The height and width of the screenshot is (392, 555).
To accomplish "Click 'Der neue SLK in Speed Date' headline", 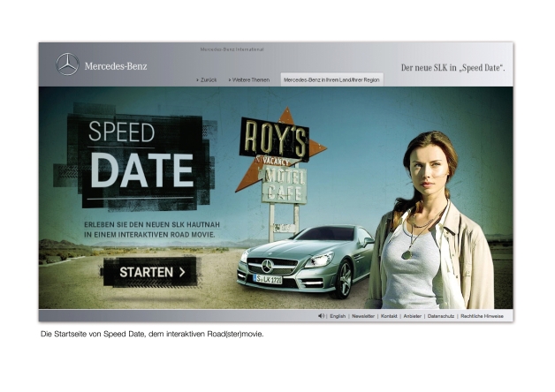I will coord(452,67).
